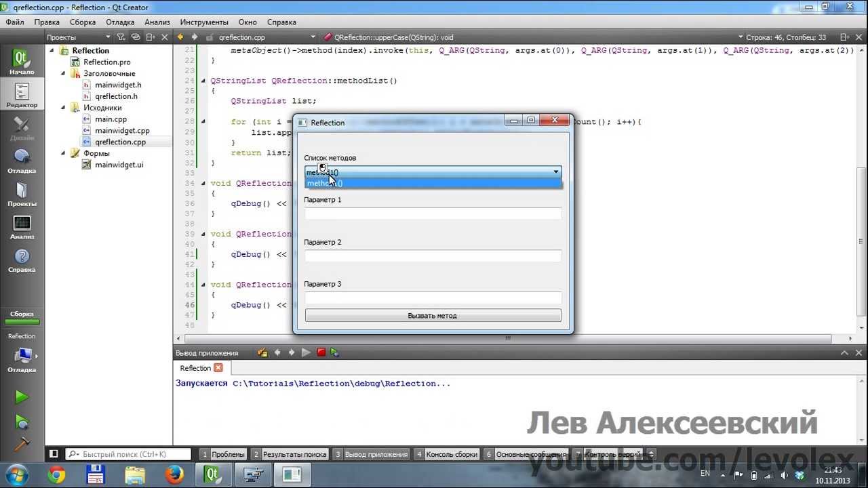Close the Projects side panel
This screenshot has height=488, width=868.
166,37
